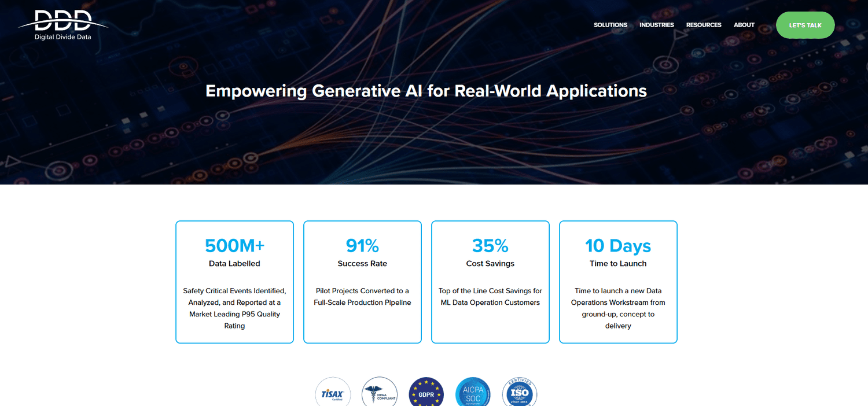Viewport: 868px width, 406px height.
Task: Click the 10 Days statistic figure
Action: point(618,246)
